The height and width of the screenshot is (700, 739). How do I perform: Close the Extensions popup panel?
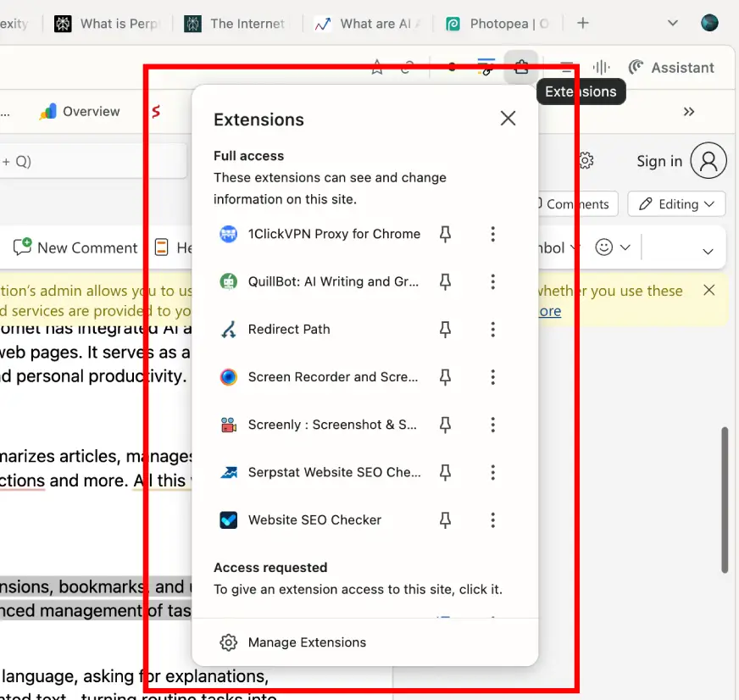point(508,119)
